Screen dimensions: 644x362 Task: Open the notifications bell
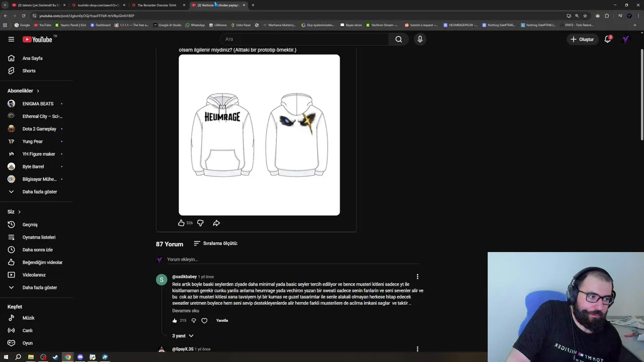608,39
